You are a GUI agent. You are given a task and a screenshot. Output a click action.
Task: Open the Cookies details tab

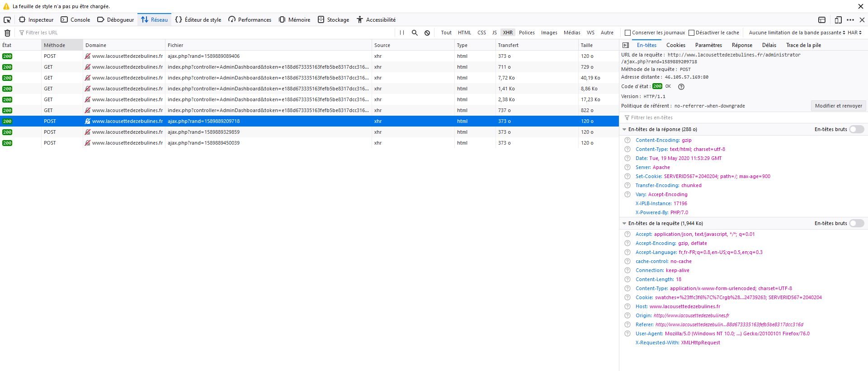tap(675, 45)
